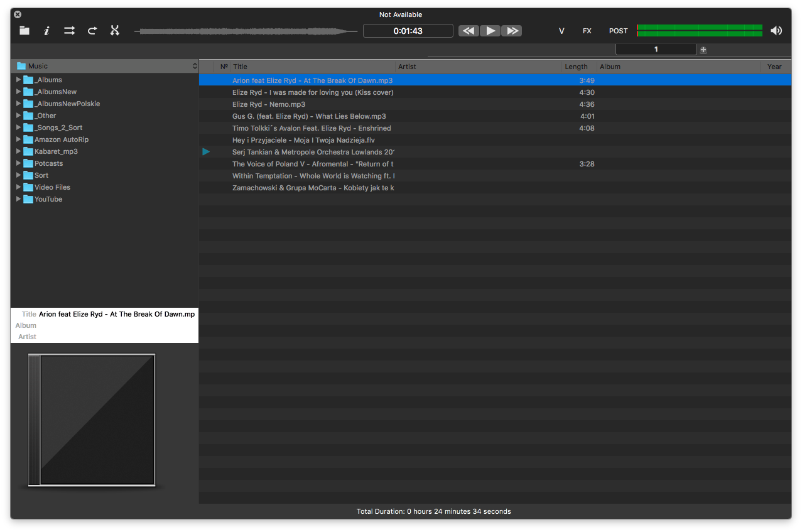The image size is (802, 532).
Task: Adjust the green volume level meter
Action: tap(700, 31)
